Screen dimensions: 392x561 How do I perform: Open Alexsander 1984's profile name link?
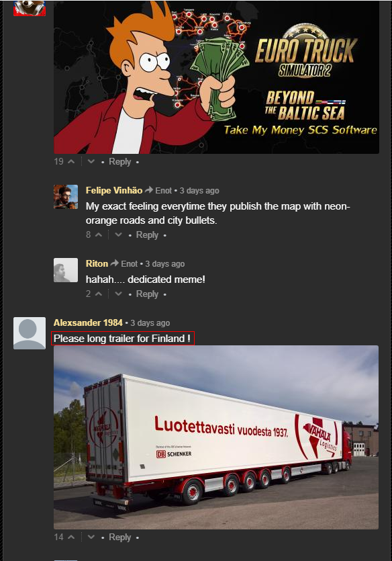click(x=88, y=322)
